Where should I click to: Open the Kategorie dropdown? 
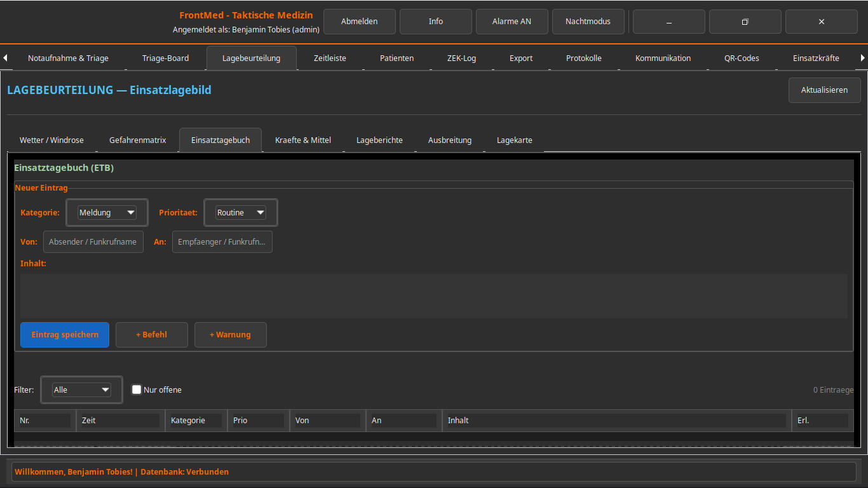(107, 213)
